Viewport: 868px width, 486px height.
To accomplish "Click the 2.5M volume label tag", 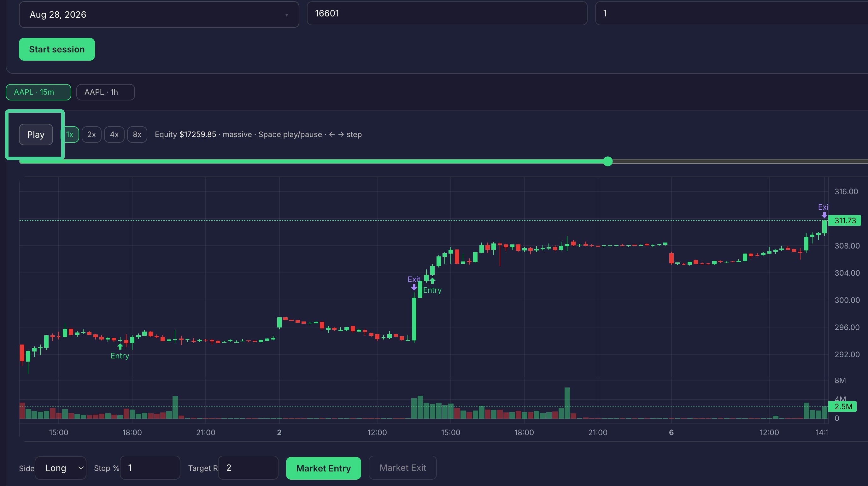I will (x=842, y=406).
